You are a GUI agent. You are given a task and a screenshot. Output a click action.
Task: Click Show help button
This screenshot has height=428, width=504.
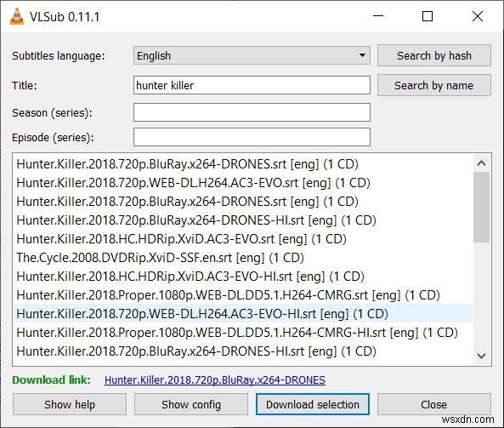coord(70,404)
